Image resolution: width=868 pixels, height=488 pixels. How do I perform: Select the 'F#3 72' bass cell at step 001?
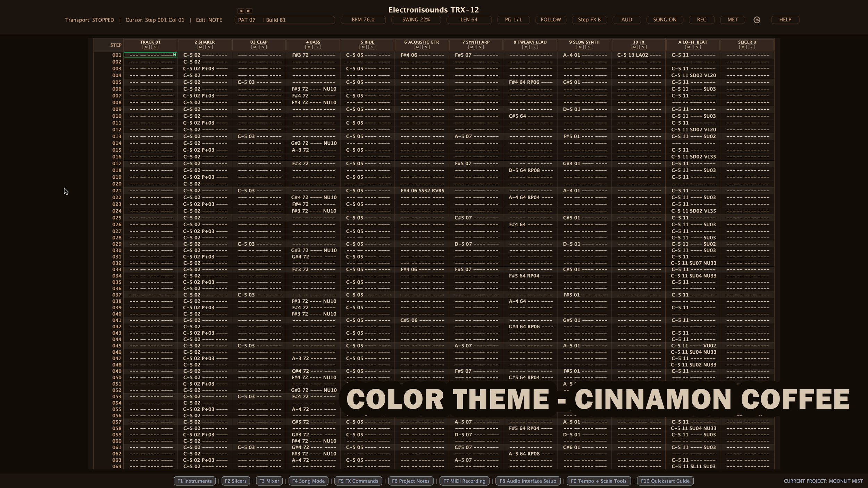(x=314, y=55)
